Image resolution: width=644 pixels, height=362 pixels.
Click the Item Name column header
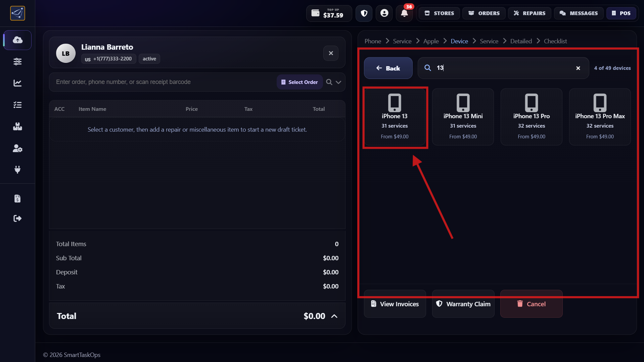tap(92, 109)
